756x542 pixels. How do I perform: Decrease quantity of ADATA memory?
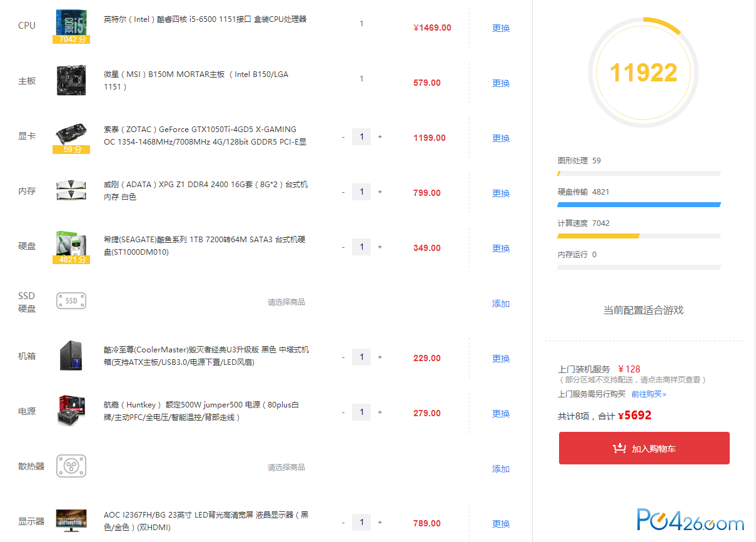(343, 192)
